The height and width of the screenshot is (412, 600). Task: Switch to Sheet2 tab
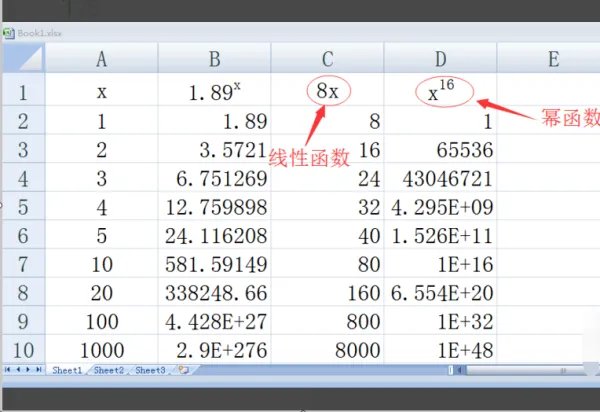109,370
